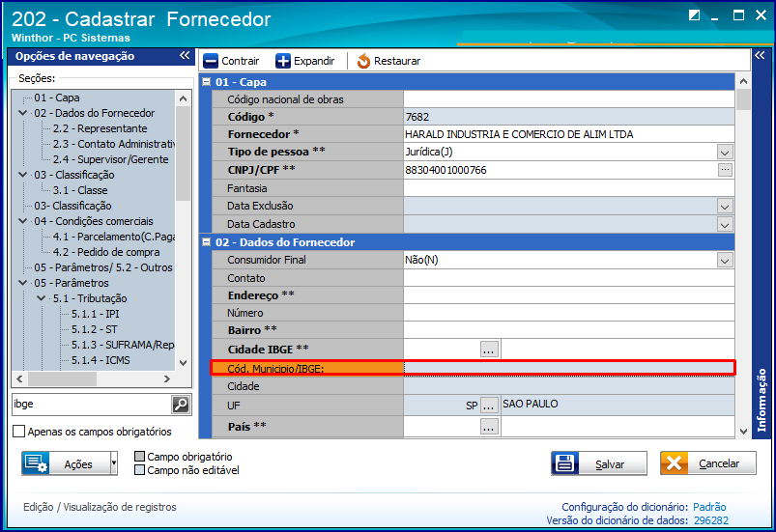Select 5.1.1 - IPI tree item
This screenshot has width=776, height=532.
tap(96, 314)
